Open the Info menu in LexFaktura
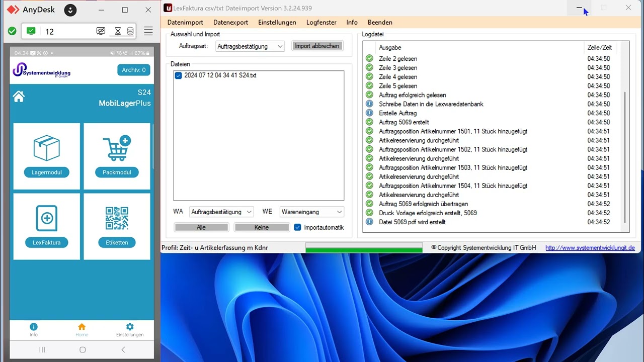Viewport: 644px width, 362px height. (352, 22)
